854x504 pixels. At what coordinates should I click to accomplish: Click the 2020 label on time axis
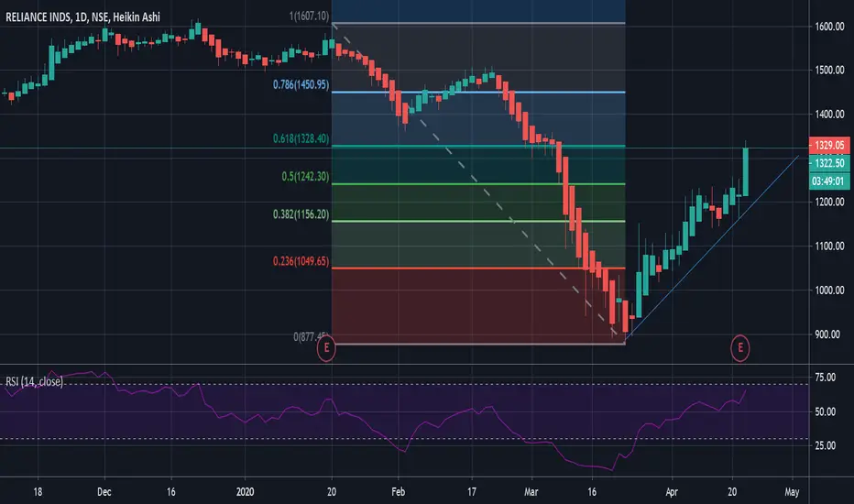[x=245, y=491]
